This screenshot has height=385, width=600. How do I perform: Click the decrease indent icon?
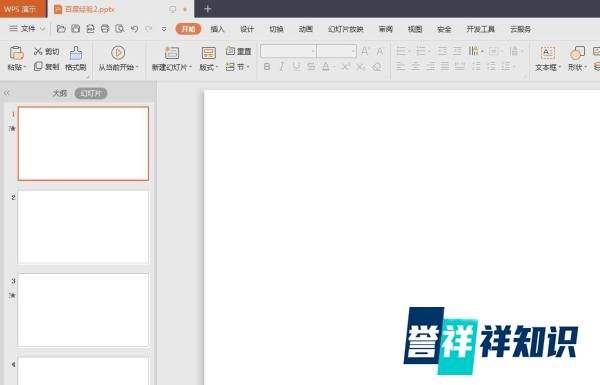442,51
